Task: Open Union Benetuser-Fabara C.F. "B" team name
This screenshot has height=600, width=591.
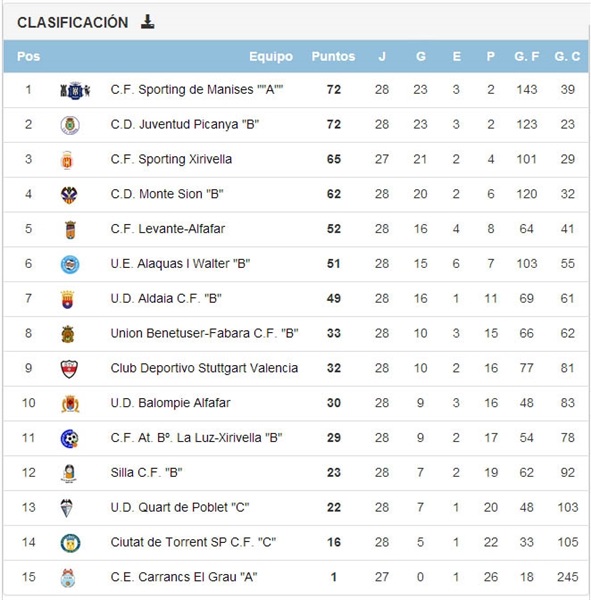Action: click(x=204, y=333)
